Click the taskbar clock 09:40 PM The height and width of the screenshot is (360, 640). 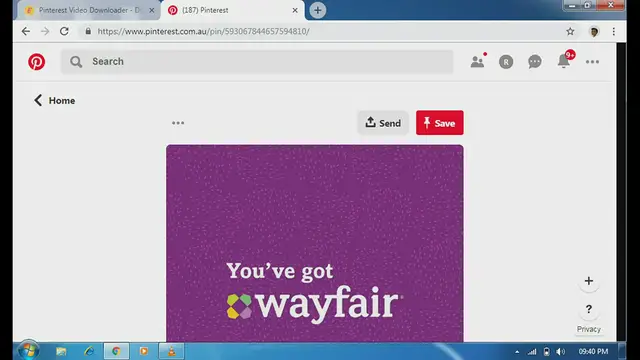tap(593, 351)
